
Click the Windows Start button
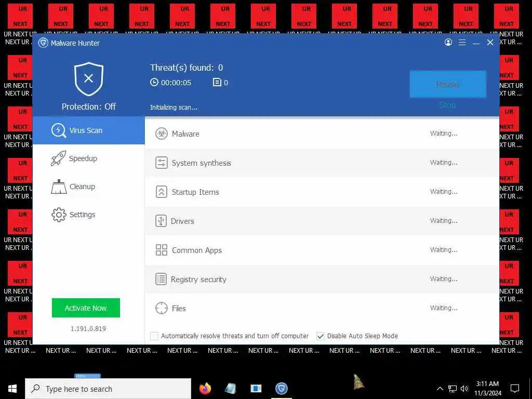coord(12,389)
